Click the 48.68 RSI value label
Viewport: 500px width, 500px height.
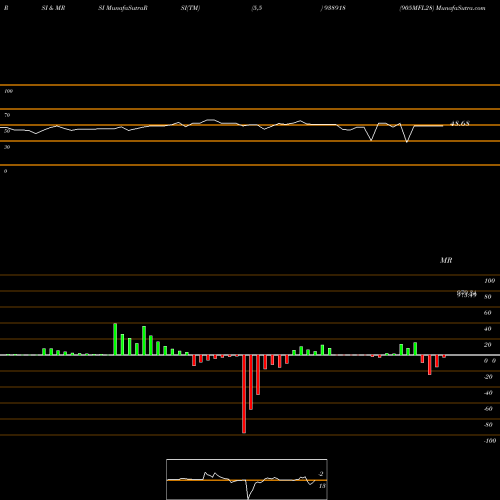[x=460, y=123]
